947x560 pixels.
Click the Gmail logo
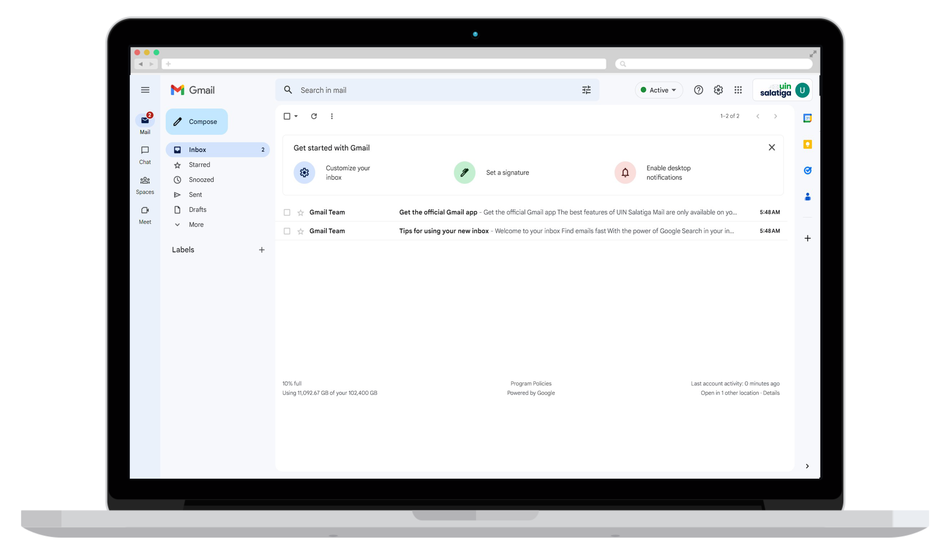[x=193, y=90]
